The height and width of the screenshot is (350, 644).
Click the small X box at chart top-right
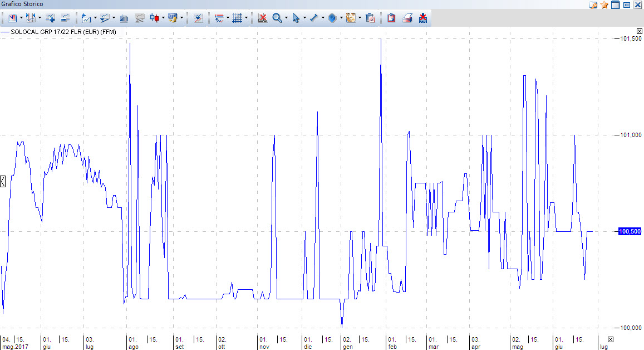click(639, 31)
